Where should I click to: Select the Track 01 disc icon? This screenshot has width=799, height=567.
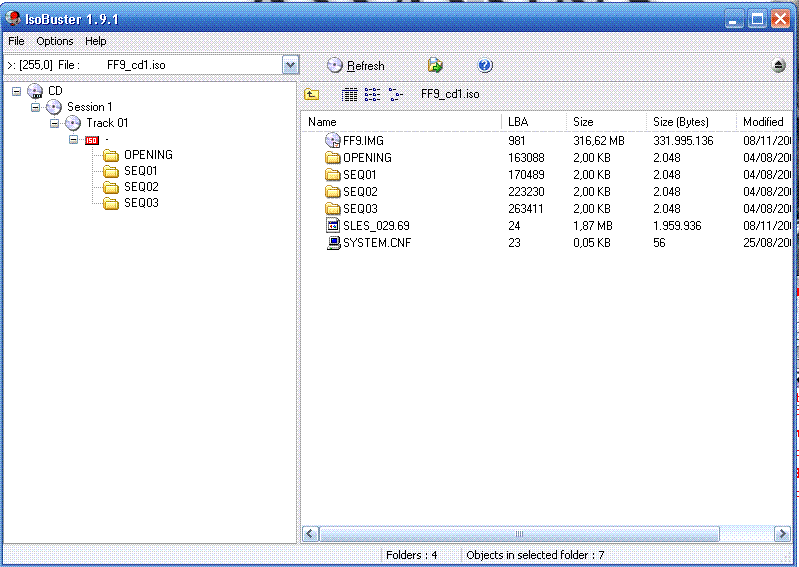tap(73, 123)
